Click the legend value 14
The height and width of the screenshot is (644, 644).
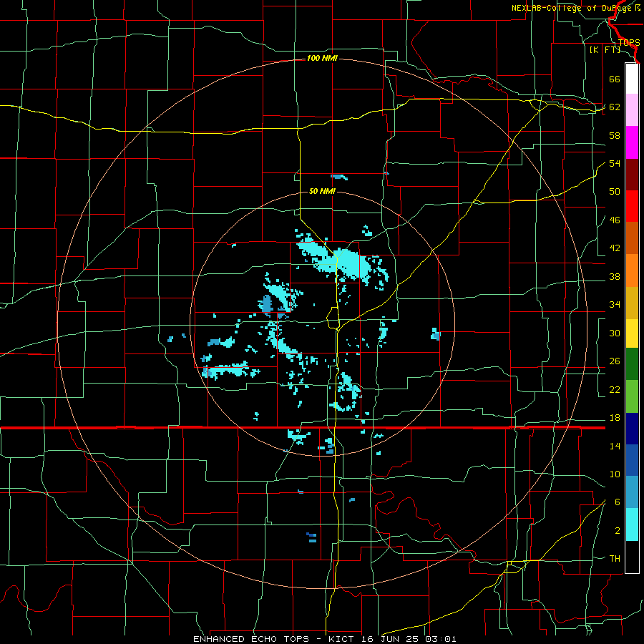pos(615,446)
